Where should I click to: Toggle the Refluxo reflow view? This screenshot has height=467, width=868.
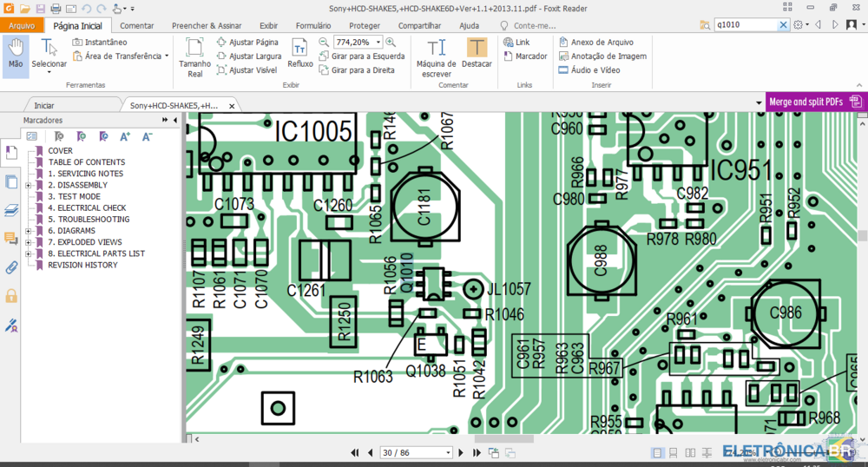(300, 54)
